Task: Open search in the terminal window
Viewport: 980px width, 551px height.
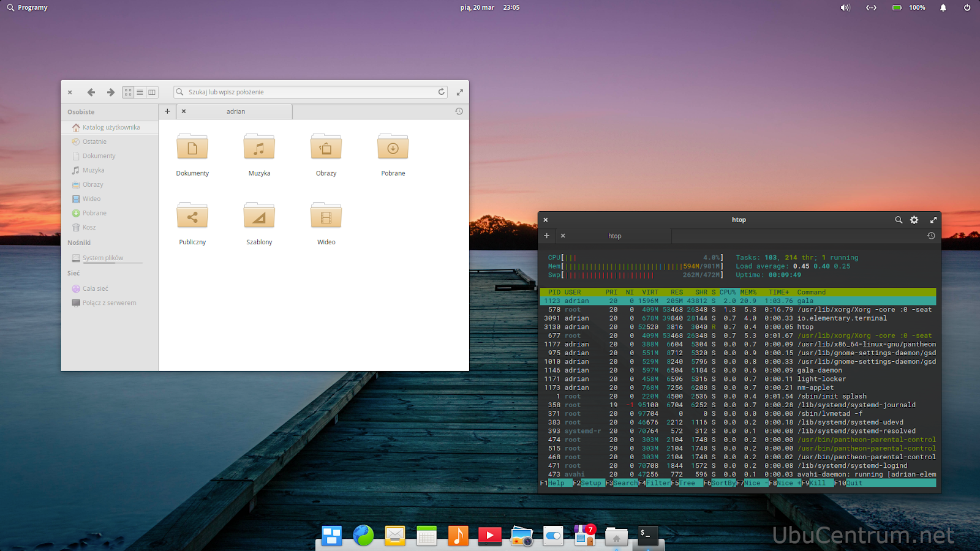Action: click(x=899, y=220)
